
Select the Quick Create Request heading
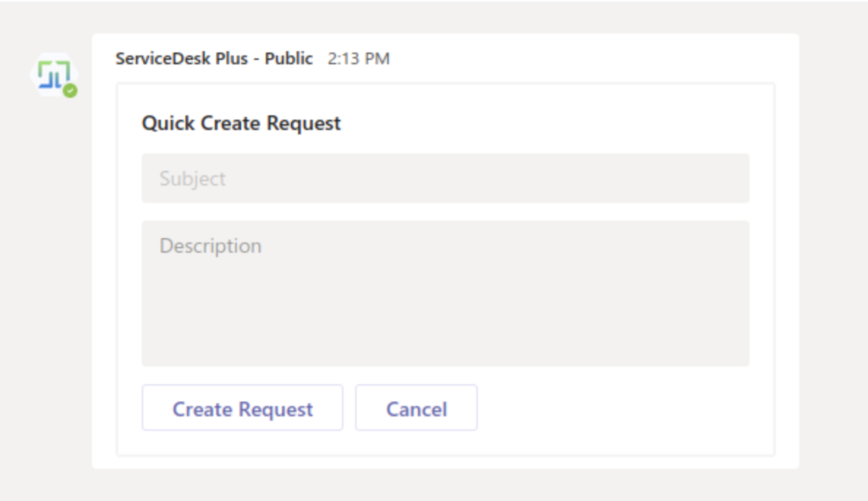241,123
